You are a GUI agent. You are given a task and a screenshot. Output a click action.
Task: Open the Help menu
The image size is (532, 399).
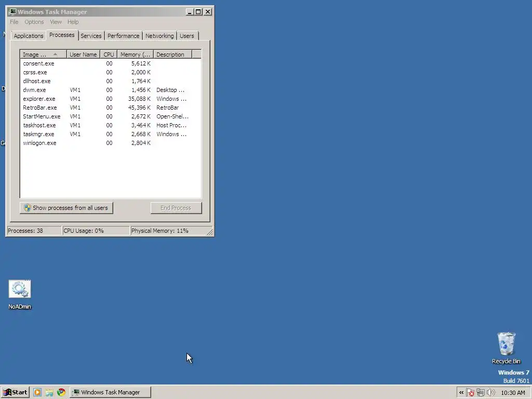click(73, 22)
